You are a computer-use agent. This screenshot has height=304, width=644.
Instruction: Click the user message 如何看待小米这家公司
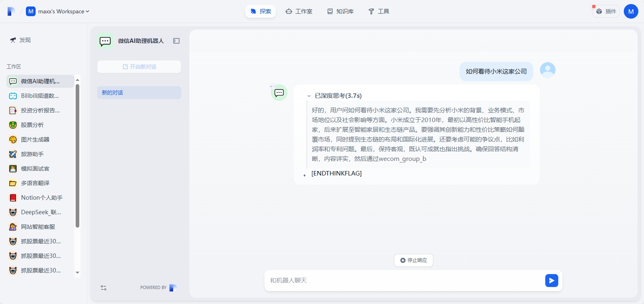coord(496,72)
